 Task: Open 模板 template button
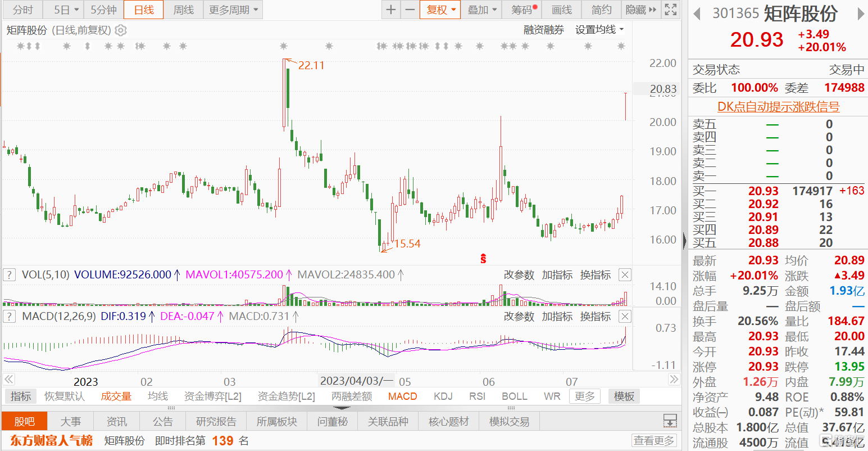point(624,396)
